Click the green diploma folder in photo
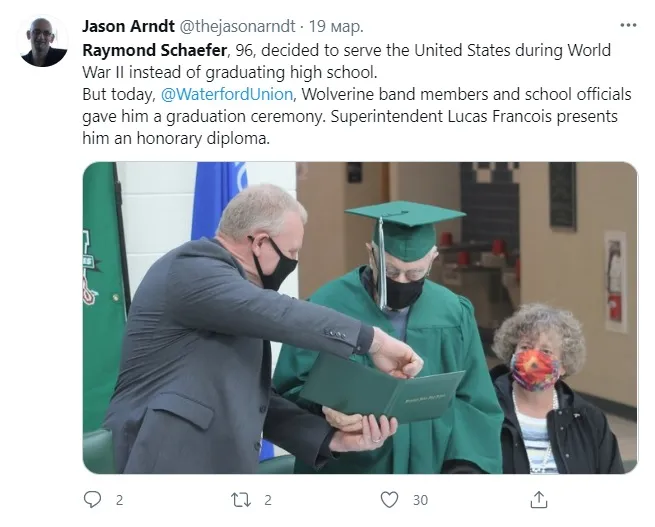Screen dimensions: 655x527 tap(382, 388)
